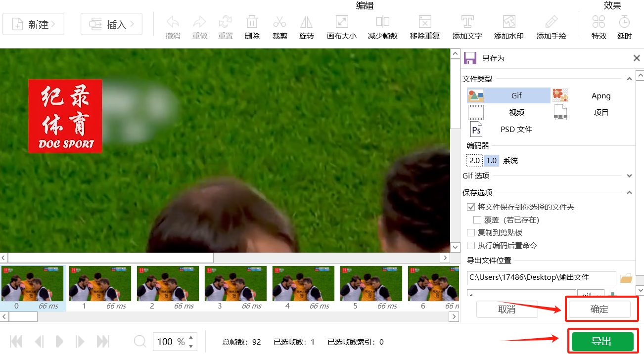The image size is (644, 354).
Task: Click Remove Duplicates (移除重复) icon
Action: pos(424,27)
